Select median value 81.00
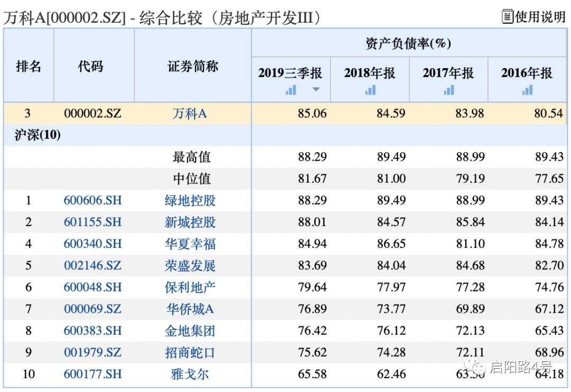 click(391, 179)
